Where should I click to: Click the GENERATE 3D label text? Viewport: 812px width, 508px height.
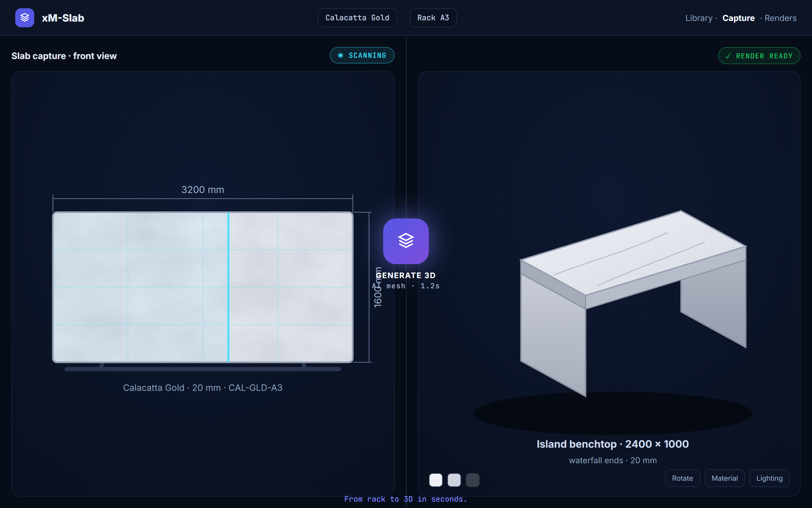click(406, 276)
